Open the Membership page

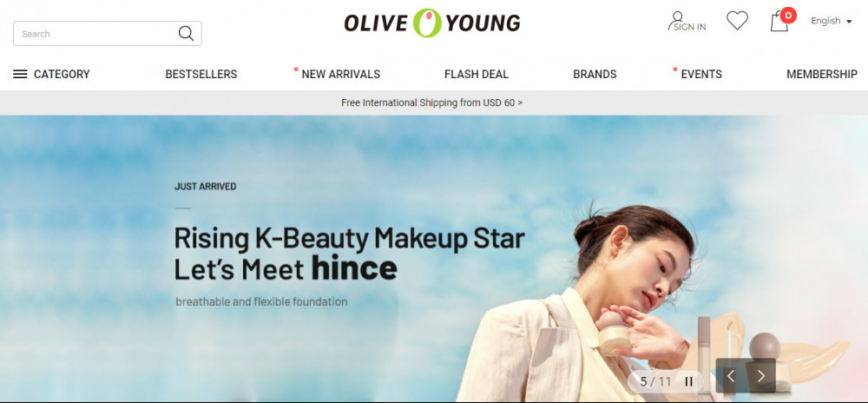click(821, 74)
